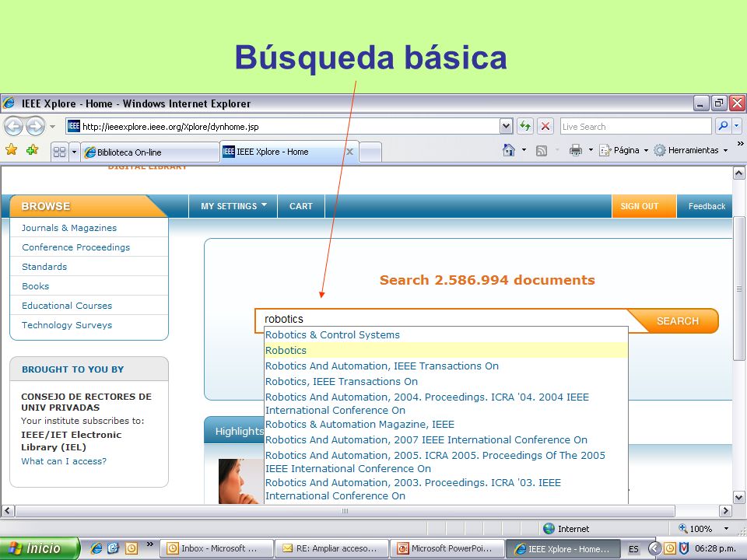Image resolution: width=747 pixels, height=560 pixels.
Task: Click the Refresh page icon
Action: tap(525, 126)
